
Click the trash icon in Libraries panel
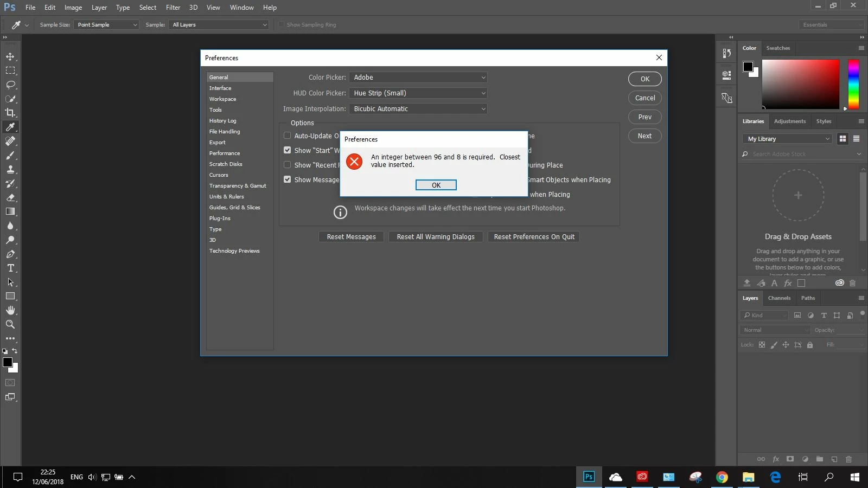[x=852, y=283]
